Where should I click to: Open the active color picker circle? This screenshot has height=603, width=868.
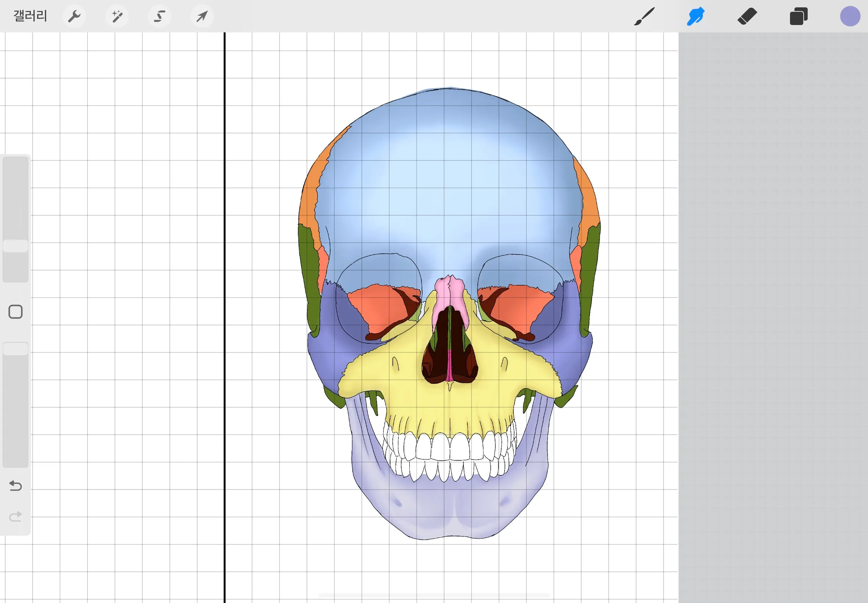850,16
